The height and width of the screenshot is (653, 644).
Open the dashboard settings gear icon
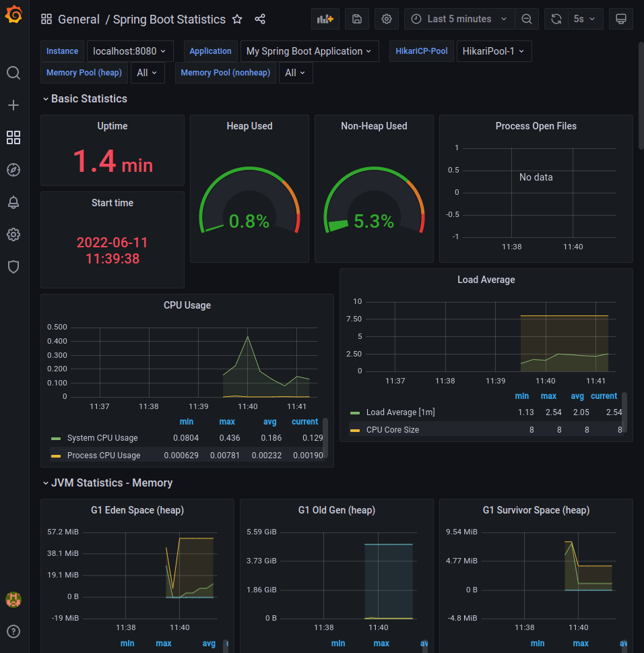click(386, 19)
